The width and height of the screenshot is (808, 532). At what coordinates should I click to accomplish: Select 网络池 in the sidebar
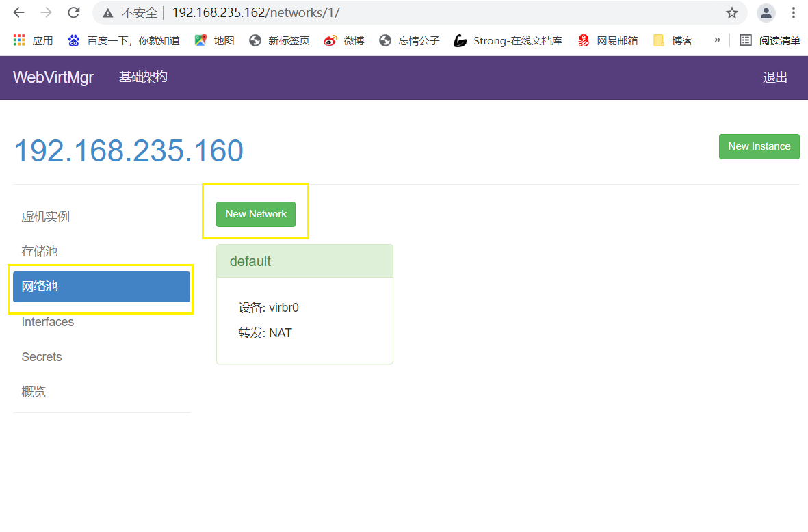click(101, 287)
